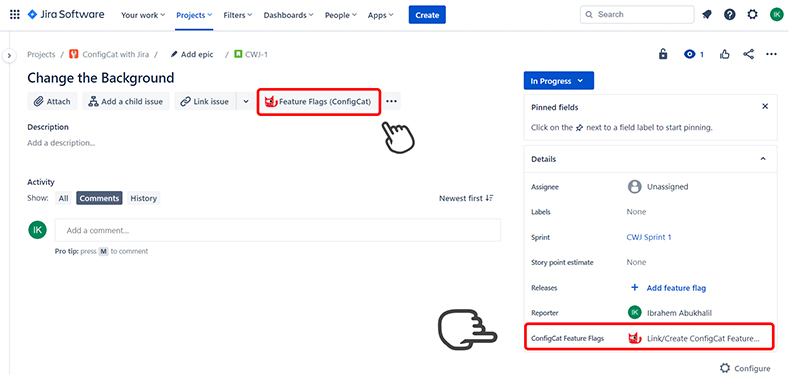The width and height of the screenshot is (800, 375).
Task: Click the Link issue button
Action: 205,102
